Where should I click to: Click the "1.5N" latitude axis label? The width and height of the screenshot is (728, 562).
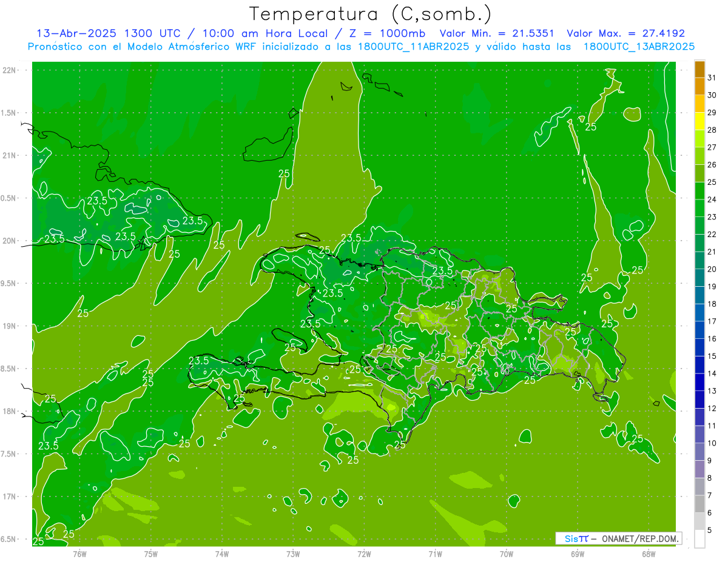click(9, 113)
